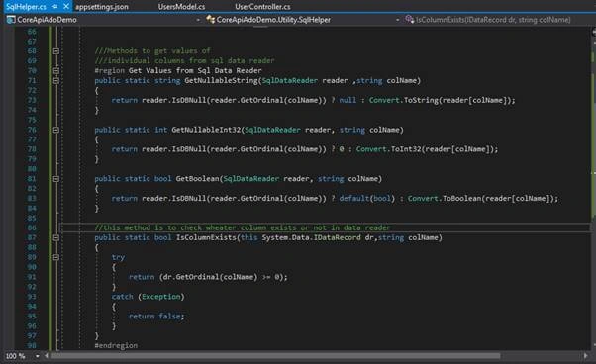Close the SqlHelper.cs tab

click(x=66, y=7)
